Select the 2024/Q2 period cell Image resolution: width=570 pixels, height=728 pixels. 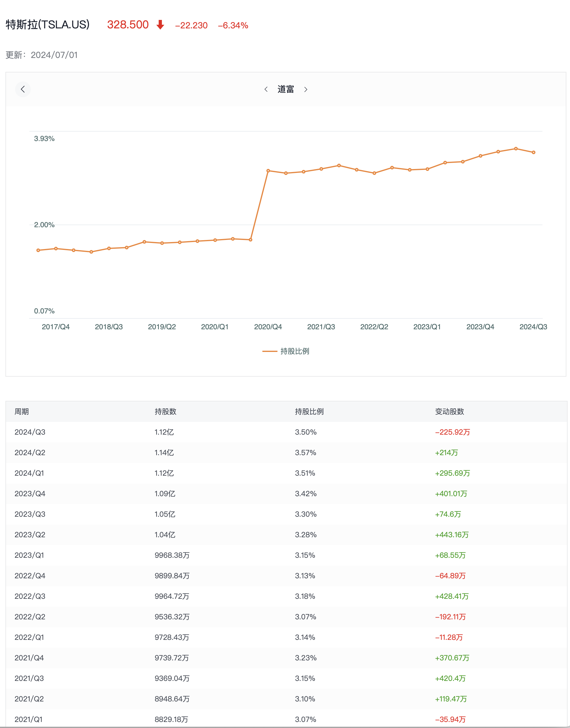tap(30, 452)
